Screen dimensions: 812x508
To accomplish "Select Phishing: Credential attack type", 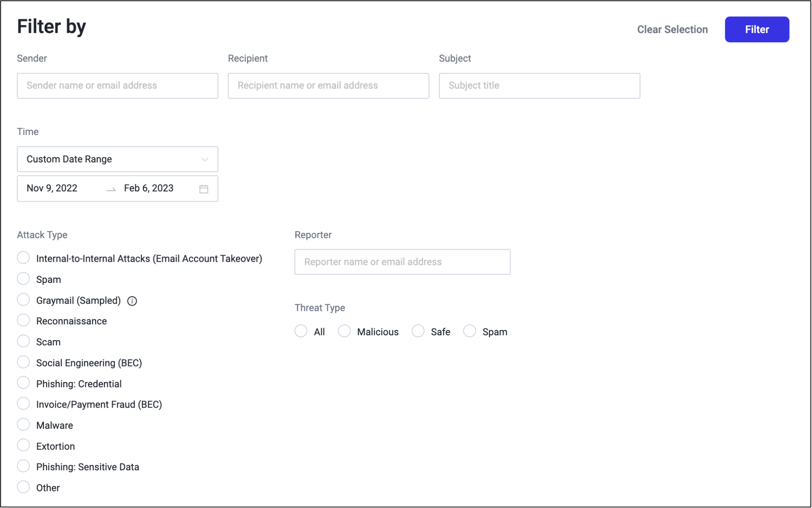I will [x=24, y=383].
